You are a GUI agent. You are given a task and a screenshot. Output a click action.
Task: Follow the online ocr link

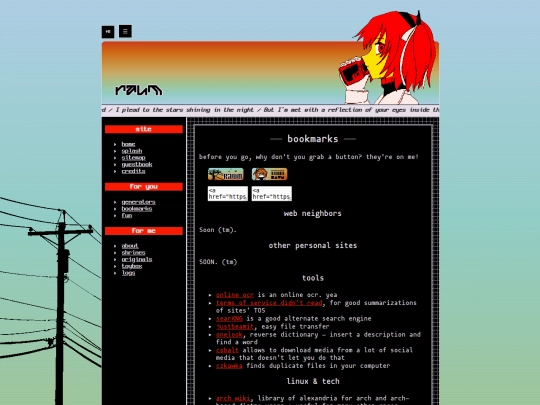(x=235, y=295)
